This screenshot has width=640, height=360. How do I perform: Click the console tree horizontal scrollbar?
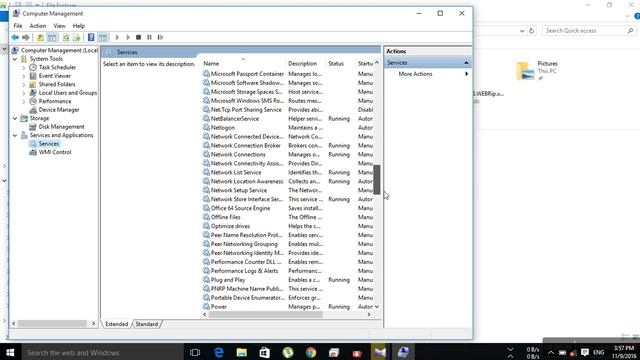(53, 323)
